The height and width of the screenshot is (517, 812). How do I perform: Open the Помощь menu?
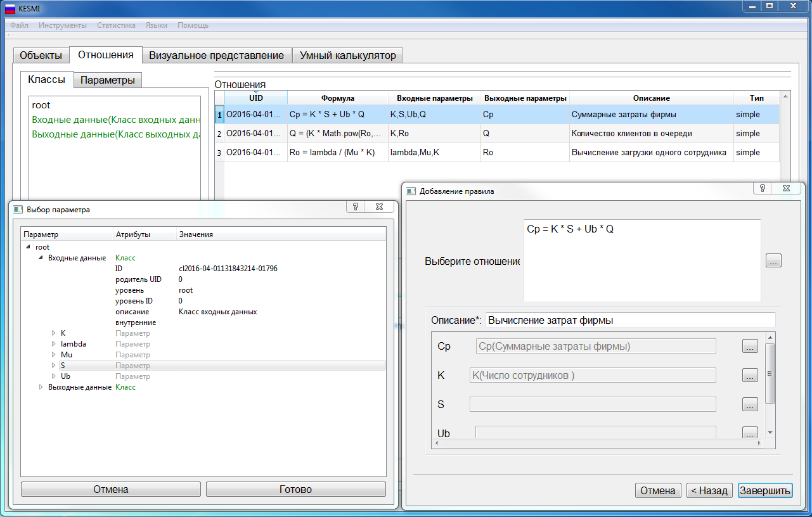[193, 25]
